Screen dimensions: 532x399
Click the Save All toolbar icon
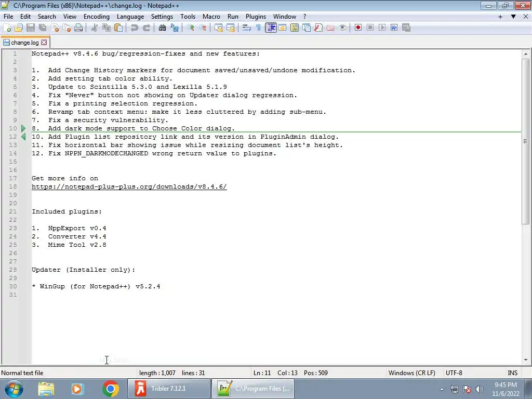point(43,28)
